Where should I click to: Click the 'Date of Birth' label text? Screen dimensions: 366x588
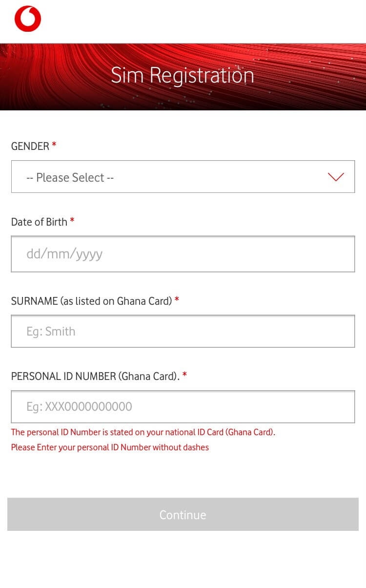point(39,222)
